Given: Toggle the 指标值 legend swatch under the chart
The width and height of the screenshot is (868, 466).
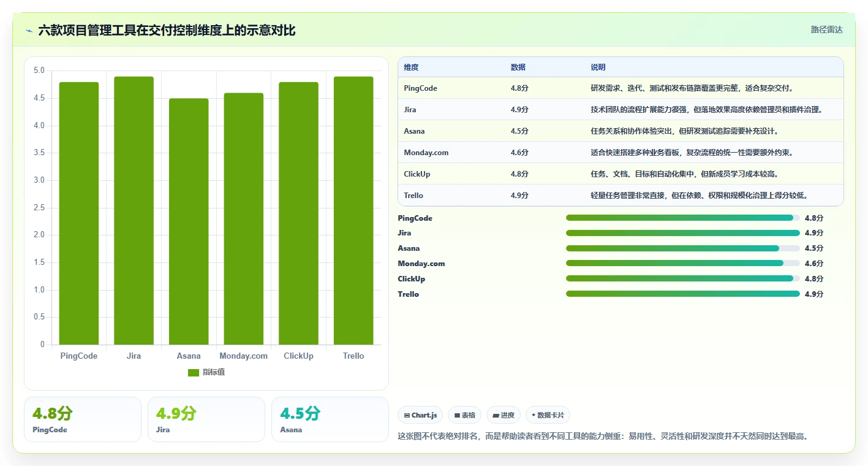Looking at the screenshot, I should [194, 372].
